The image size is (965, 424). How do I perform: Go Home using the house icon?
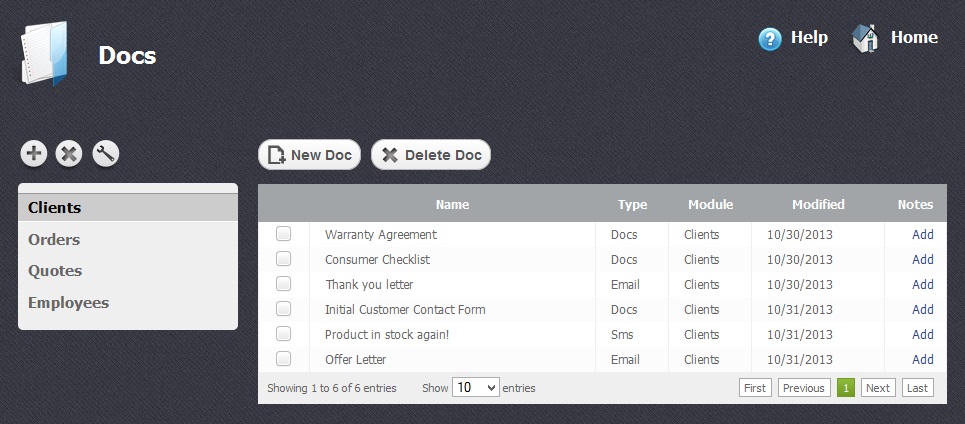865,39
